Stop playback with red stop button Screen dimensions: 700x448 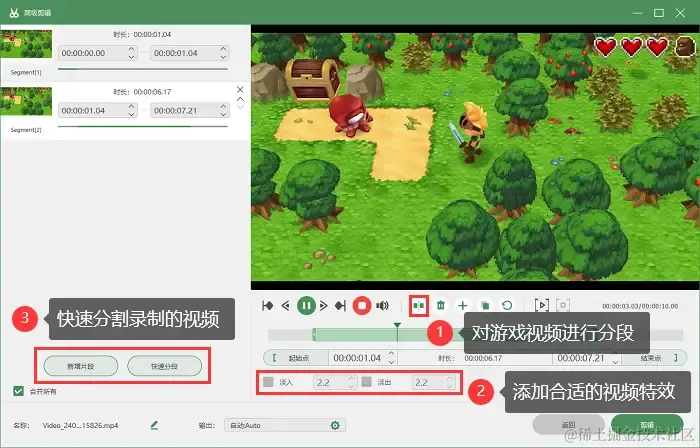coord(362,306)
